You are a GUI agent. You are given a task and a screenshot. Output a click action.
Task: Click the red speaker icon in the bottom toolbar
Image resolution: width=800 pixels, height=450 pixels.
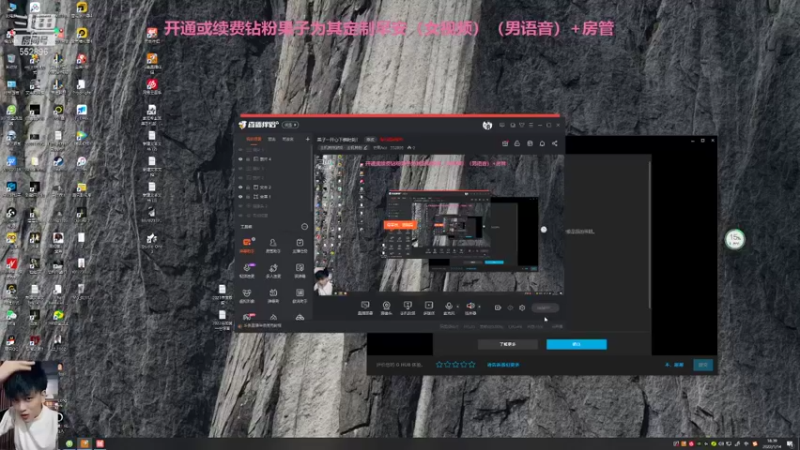coord(470,307)
